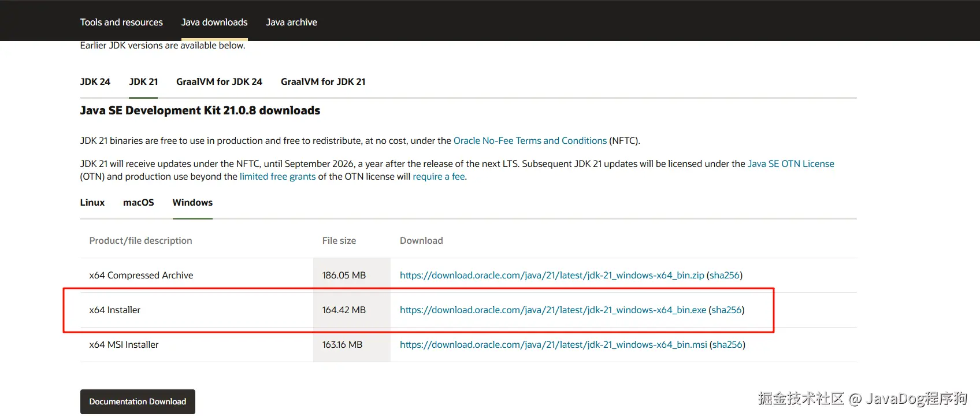This screenshot has width=980, height=420.
Task: Click the Product/file description column header
Action: click(x=140, y=240)
